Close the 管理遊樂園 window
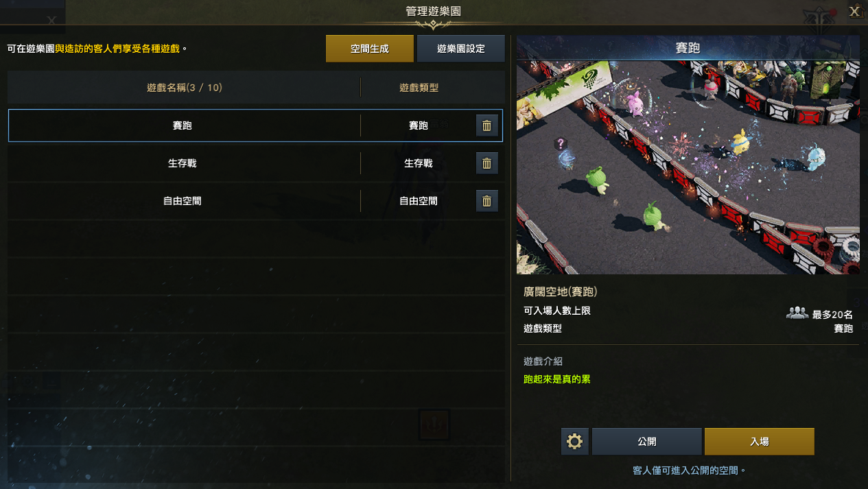Screen dimensions: 868x489 [854, 11]
